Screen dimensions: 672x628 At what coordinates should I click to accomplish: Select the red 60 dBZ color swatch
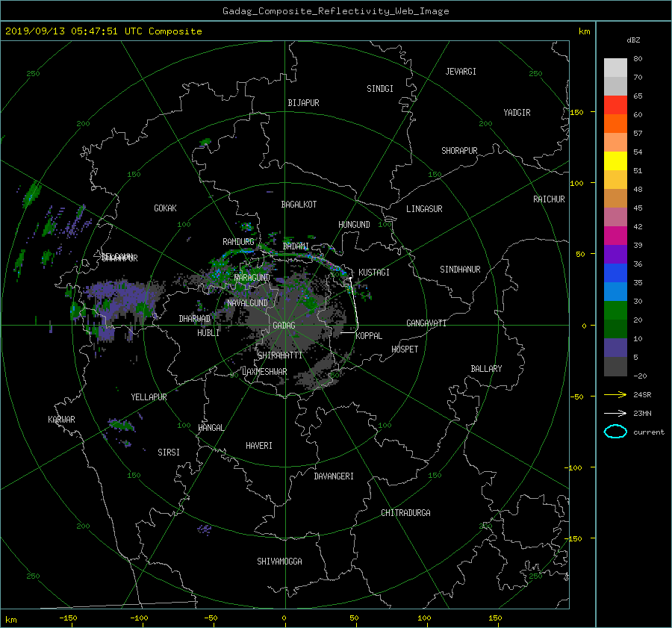point(615,105)
